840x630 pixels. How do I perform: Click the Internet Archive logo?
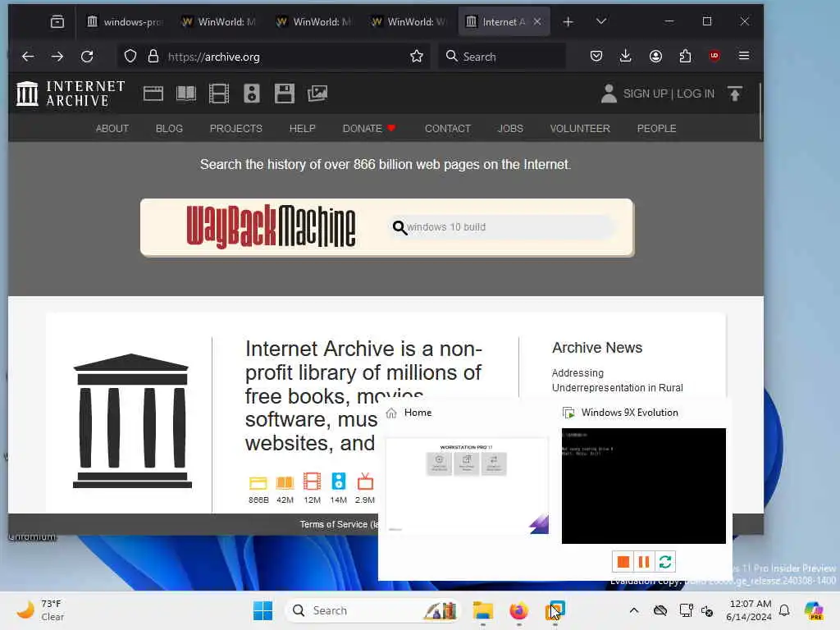click(71, 94)
